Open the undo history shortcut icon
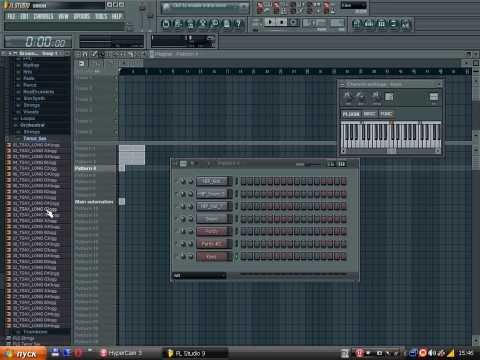This screenshot has height=360, width=480. coord(166,24)
